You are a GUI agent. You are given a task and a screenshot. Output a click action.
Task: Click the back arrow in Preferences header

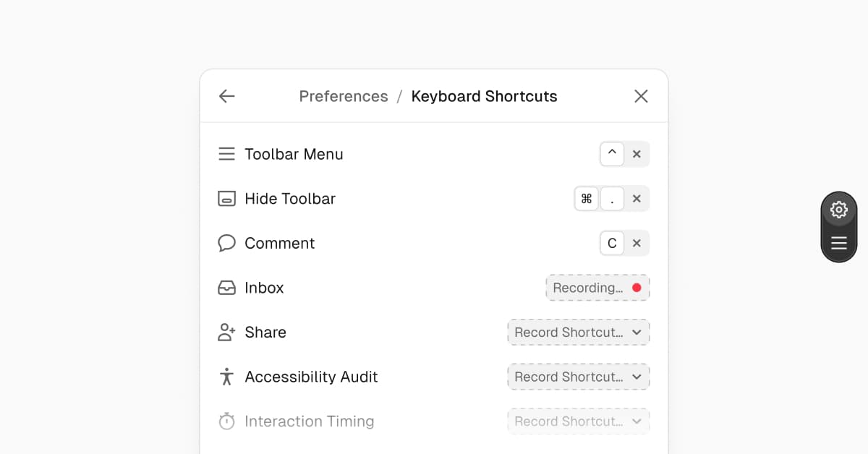[227, 96]
